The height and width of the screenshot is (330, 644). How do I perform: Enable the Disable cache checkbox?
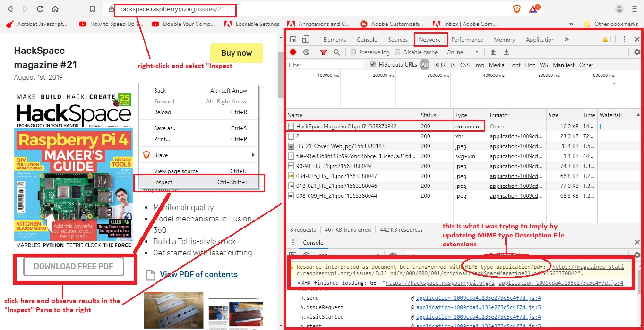[397, 52]
